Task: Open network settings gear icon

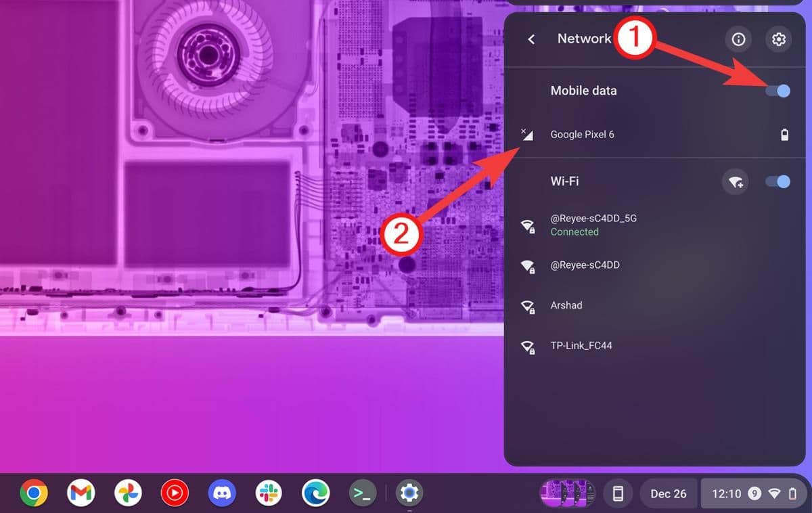Action: [778, 39]
